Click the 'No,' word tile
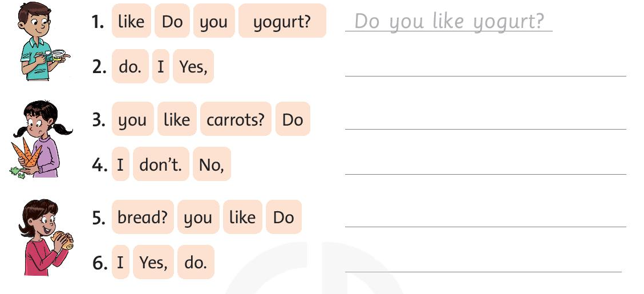The image size is (644, 294). (212, 165)
